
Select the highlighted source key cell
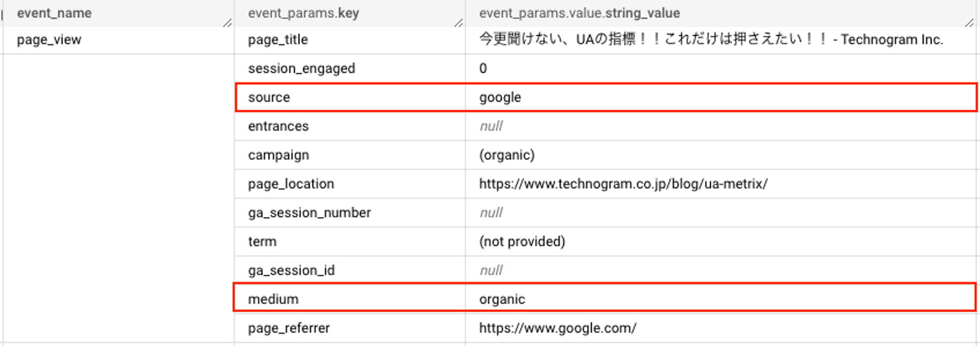tap(350, 97)
